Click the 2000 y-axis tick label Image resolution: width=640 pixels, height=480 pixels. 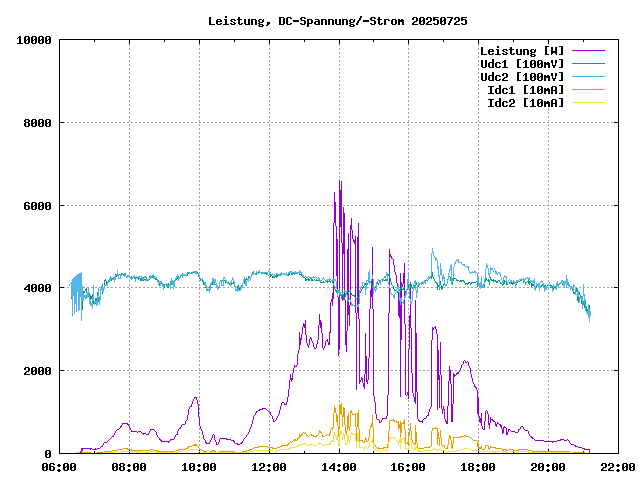[x=37, y=371]
